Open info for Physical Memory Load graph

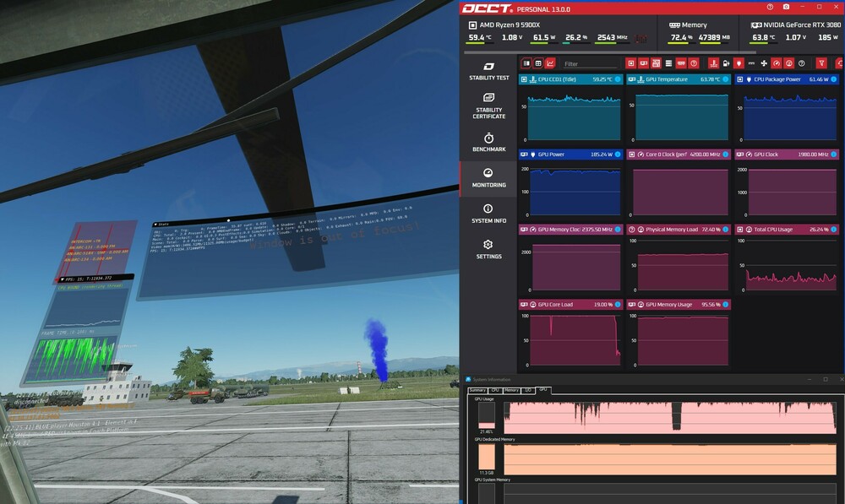click(x=725, y=230)
